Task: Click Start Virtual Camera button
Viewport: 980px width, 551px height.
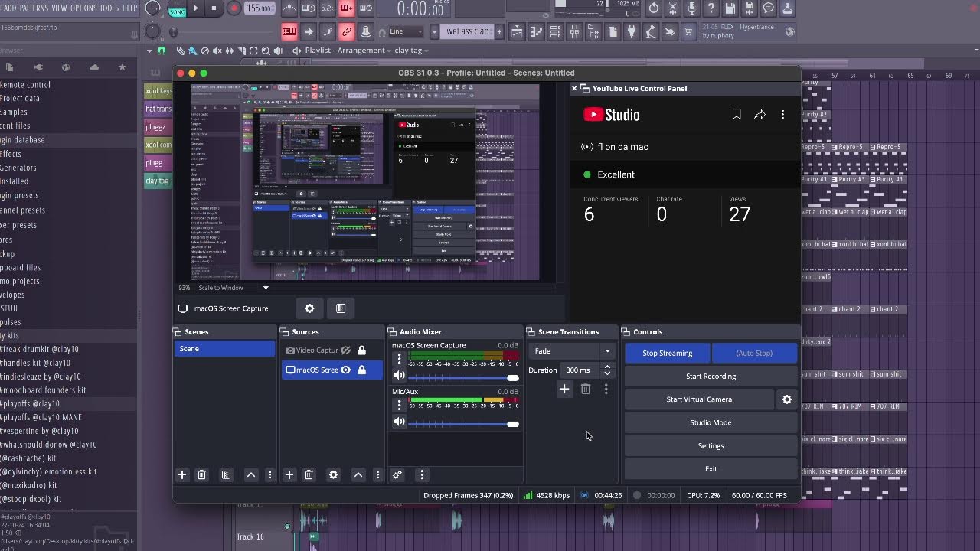Action: click(x=699, y=399)
